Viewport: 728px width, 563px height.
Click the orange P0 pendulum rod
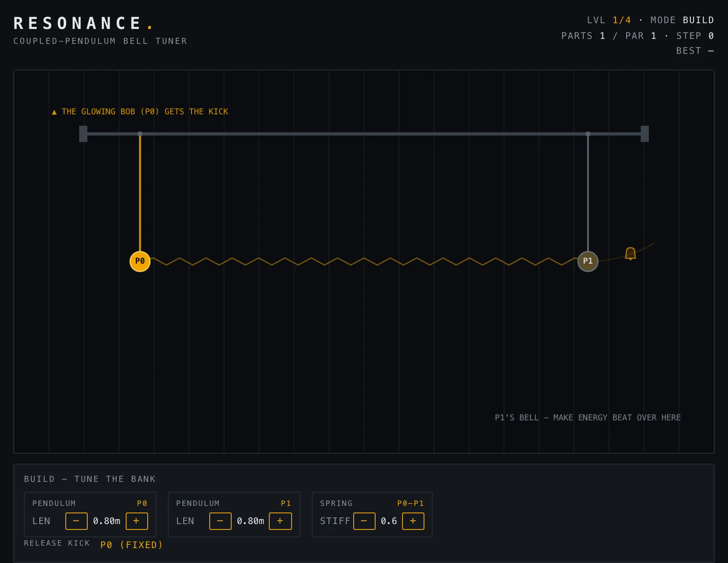(x=140, y=193)
